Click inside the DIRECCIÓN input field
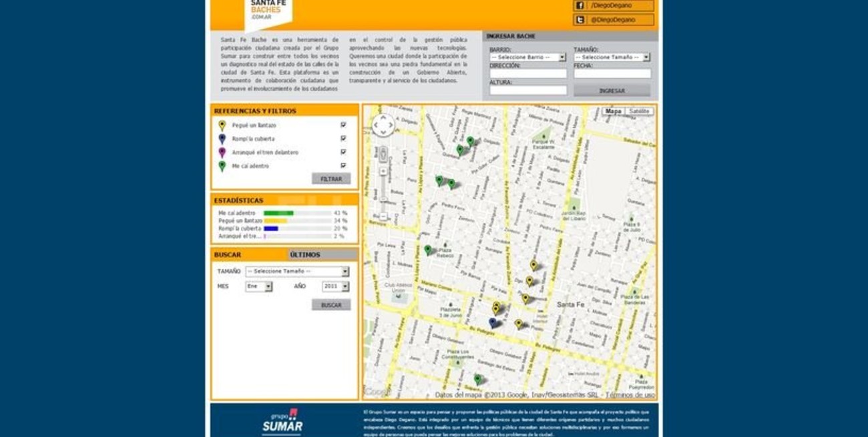This screenshot has width=868, height=437. pyautogui.click(x=527, y=72)
